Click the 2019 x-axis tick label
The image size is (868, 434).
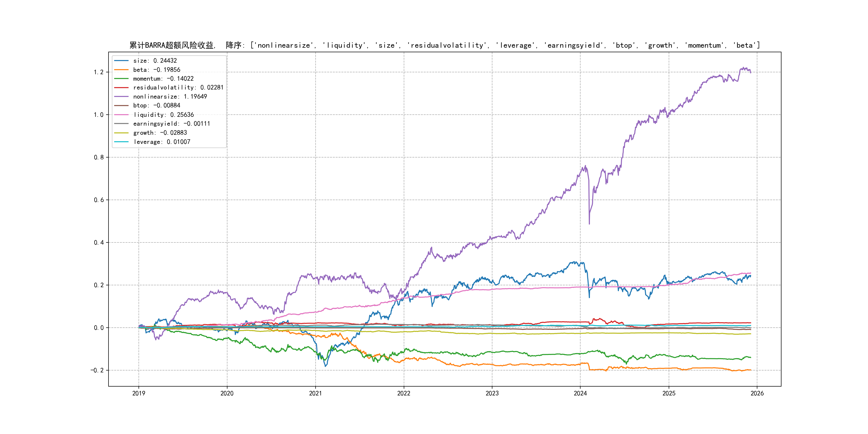pyautogui.click(x=139, y=393)
